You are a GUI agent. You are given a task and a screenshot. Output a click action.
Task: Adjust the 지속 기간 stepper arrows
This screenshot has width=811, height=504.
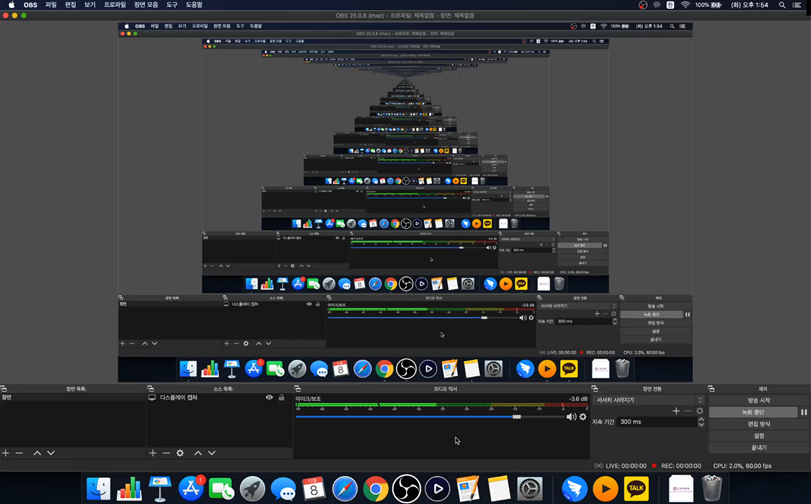coord(700,422)
